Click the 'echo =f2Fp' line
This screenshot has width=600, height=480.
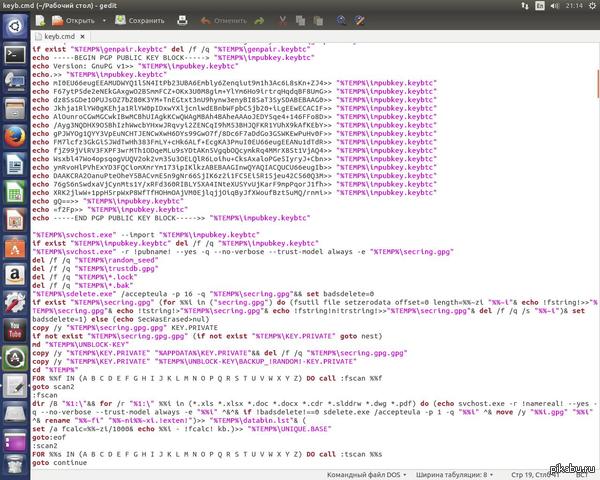click(x=110, y=210)
